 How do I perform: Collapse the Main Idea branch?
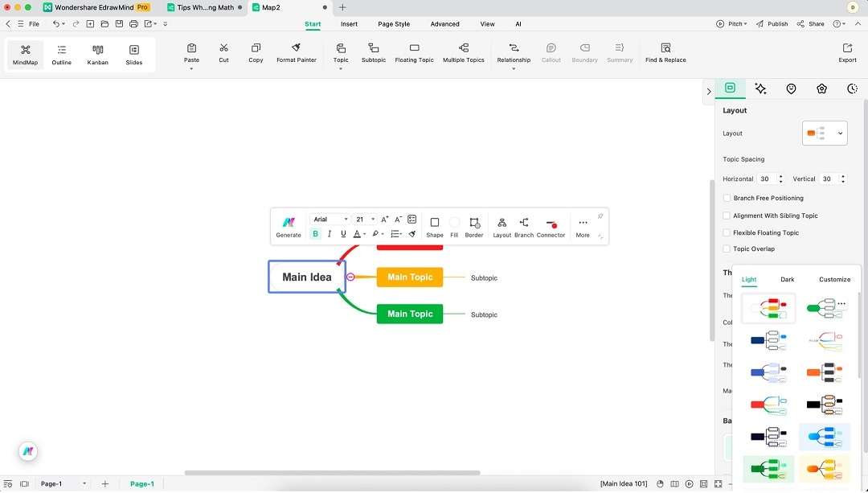click(350, 277)
